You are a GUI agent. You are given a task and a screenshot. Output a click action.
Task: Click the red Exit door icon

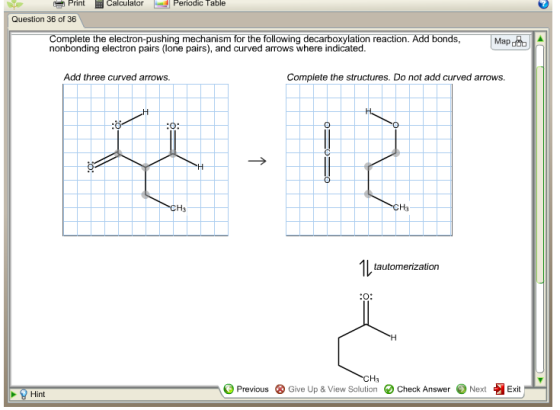pos(499,389)
